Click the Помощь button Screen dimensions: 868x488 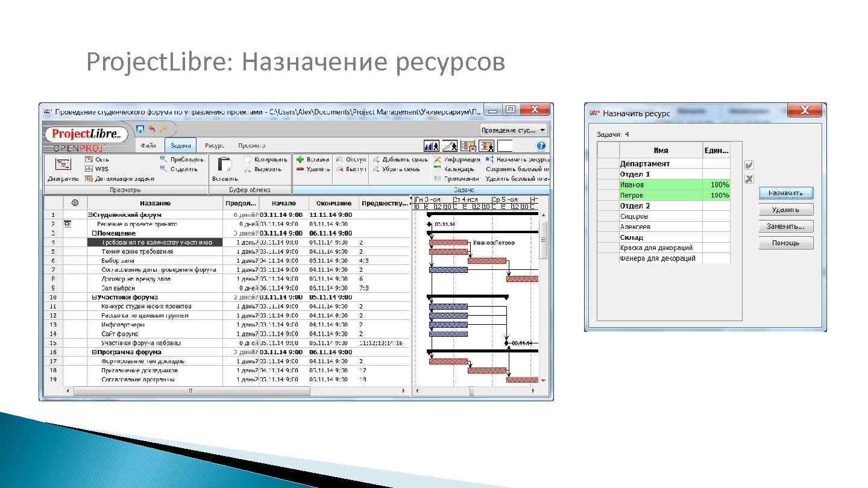(x=785, y=243)
